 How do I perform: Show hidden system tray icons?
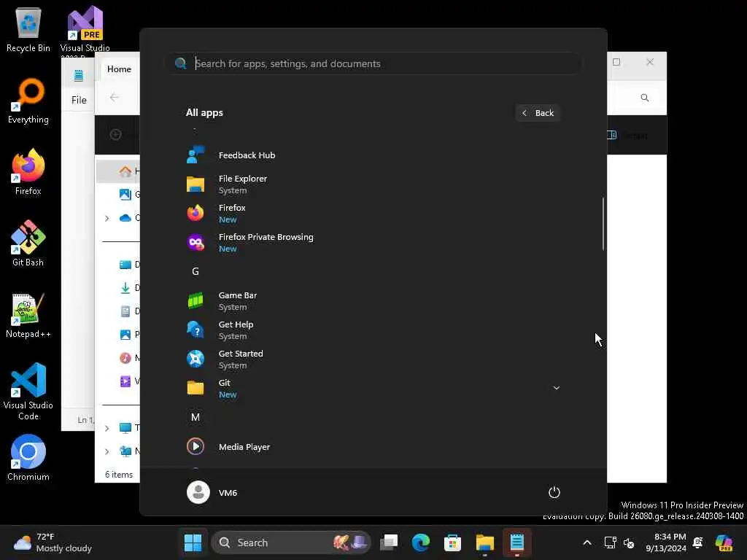pos(587,542)
